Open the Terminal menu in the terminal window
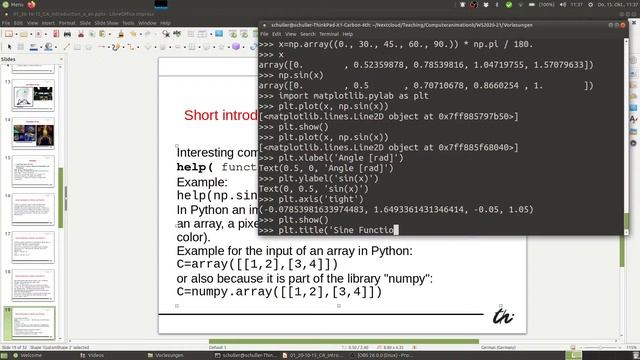Viewport: 640px width, 360px height. point(329,34)
